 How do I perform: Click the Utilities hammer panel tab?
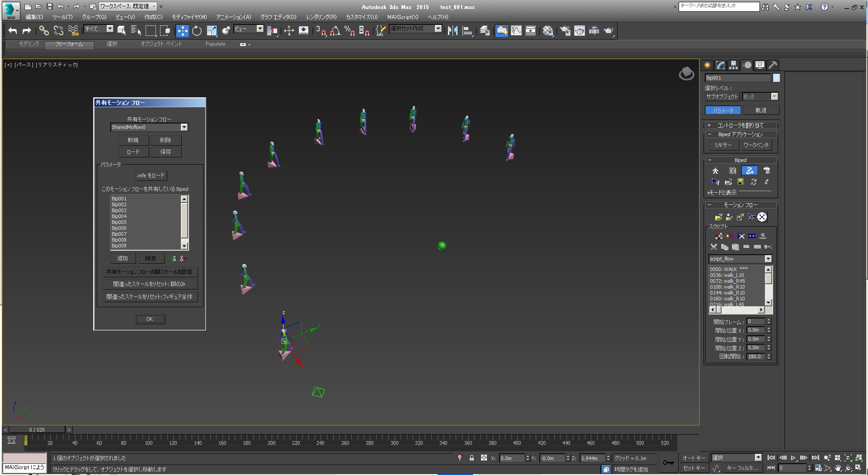pos(773,65)
